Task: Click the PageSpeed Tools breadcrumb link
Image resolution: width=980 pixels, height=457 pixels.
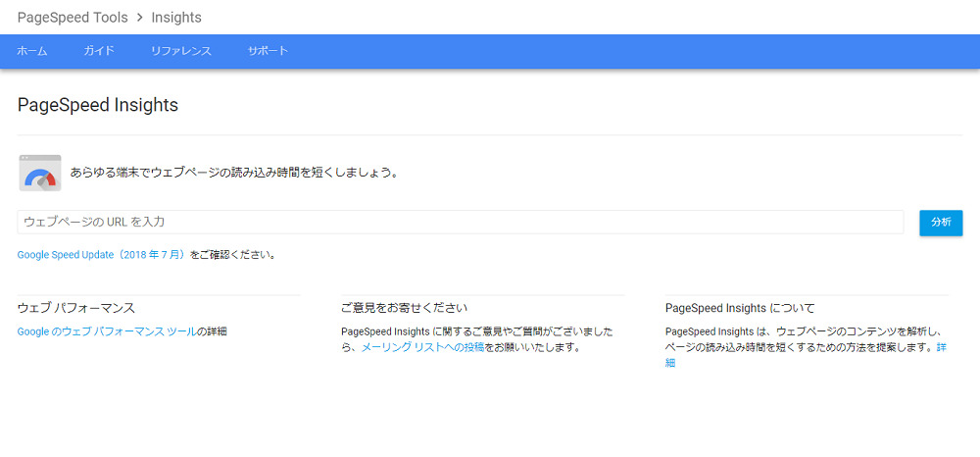Action: pos(73,18)
